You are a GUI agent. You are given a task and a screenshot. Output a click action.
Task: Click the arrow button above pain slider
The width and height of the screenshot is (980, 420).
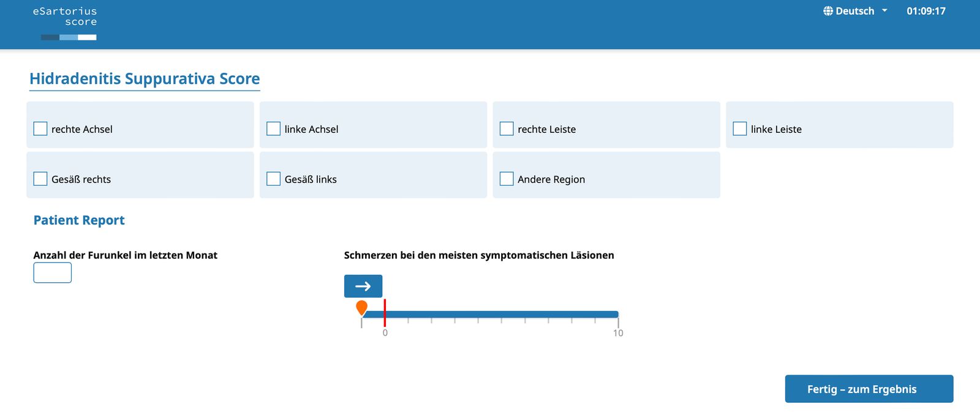coord(363,286)
